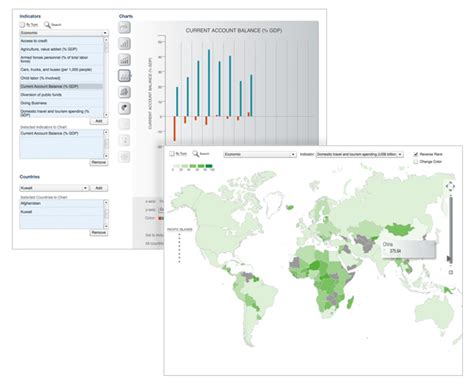
Task: Click Remove under selected countries list
Action: pyautogui.click(x=99, y=232)
